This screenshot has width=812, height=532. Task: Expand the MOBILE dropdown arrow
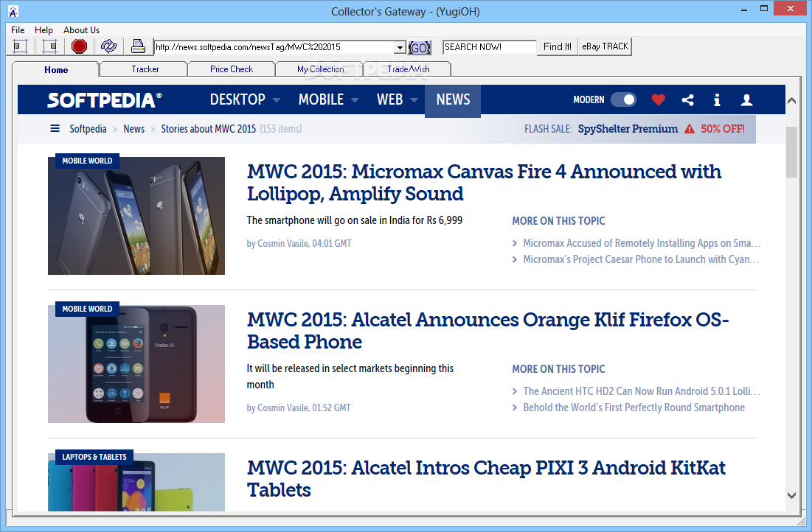point(355,100)
